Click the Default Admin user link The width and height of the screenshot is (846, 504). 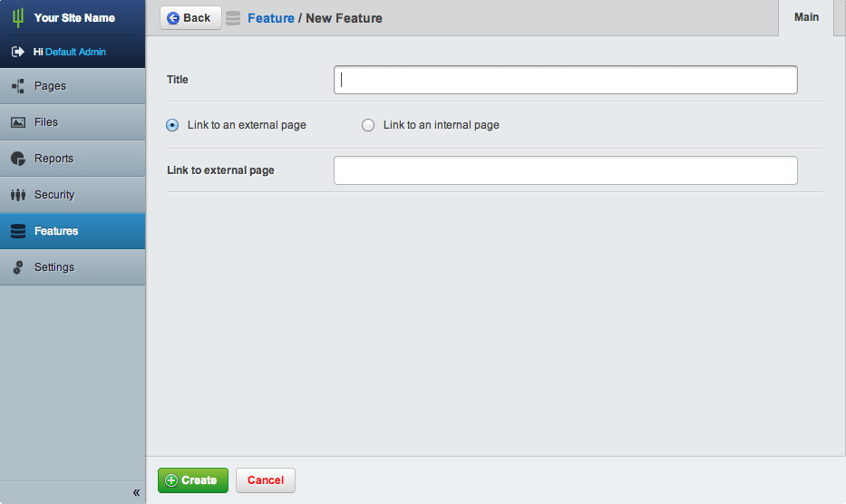75,52
